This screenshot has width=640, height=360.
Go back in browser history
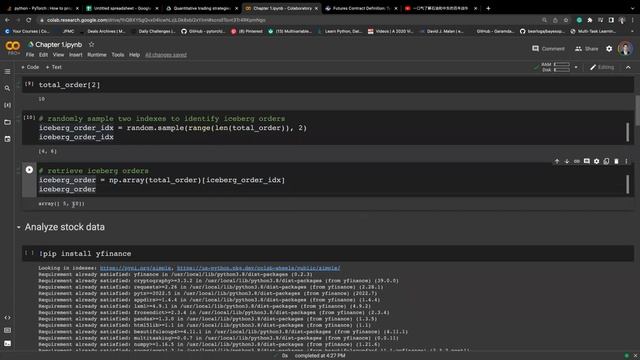pyautogui.click(x=7, y=20)
